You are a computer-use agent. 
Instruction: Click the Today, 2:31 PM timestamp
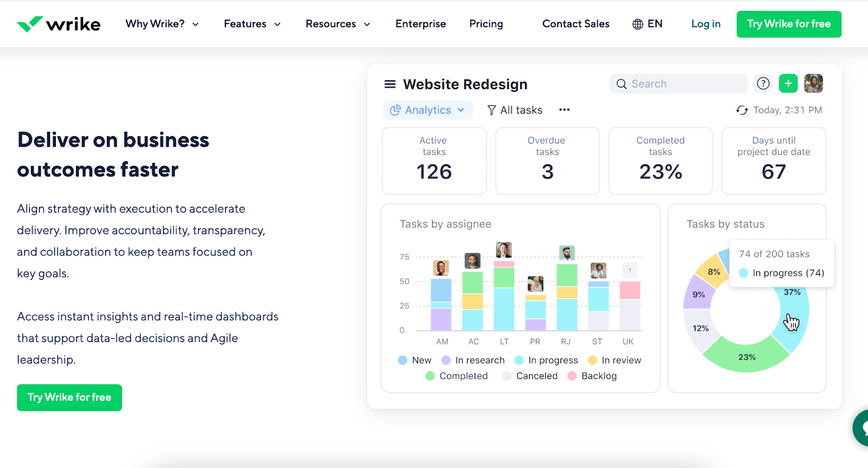(788, 110)
